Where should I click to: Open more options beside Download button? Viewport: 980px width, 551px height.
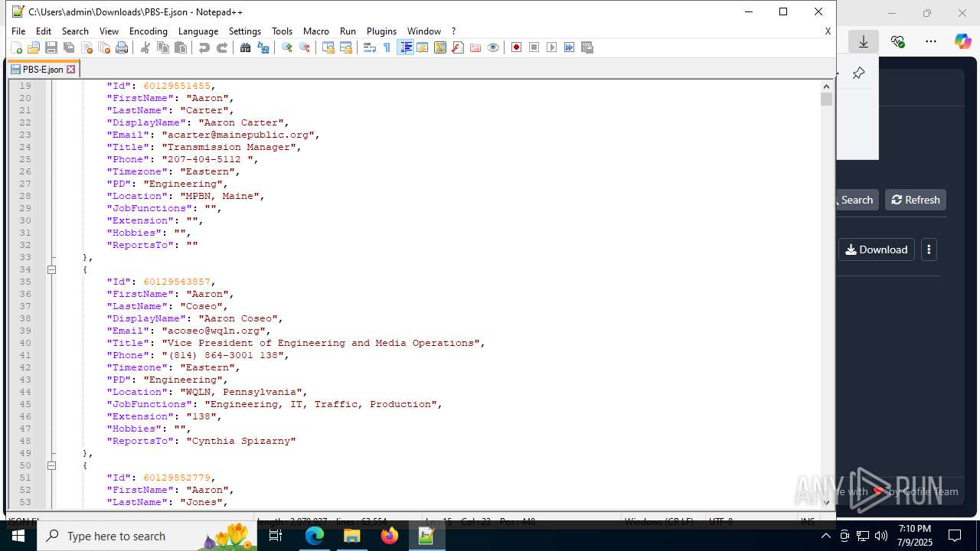point(929,249)
